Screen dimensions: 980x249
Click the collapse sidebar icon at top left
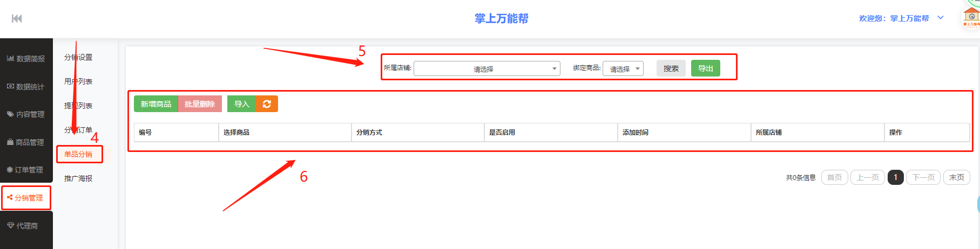[17, 19]
